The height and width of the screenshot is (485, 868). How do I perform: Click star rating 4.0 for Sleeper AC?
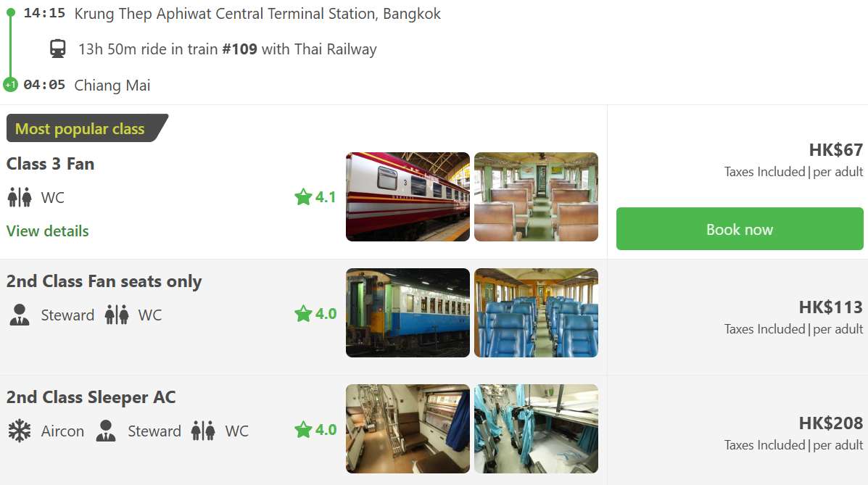coord(303,430)
